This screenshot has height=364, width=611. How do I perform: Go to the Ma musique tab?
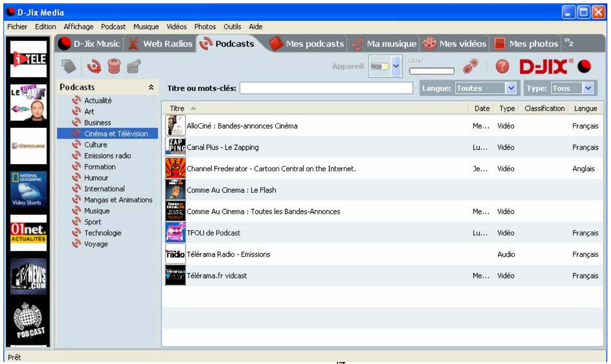[x=384, y=44]
